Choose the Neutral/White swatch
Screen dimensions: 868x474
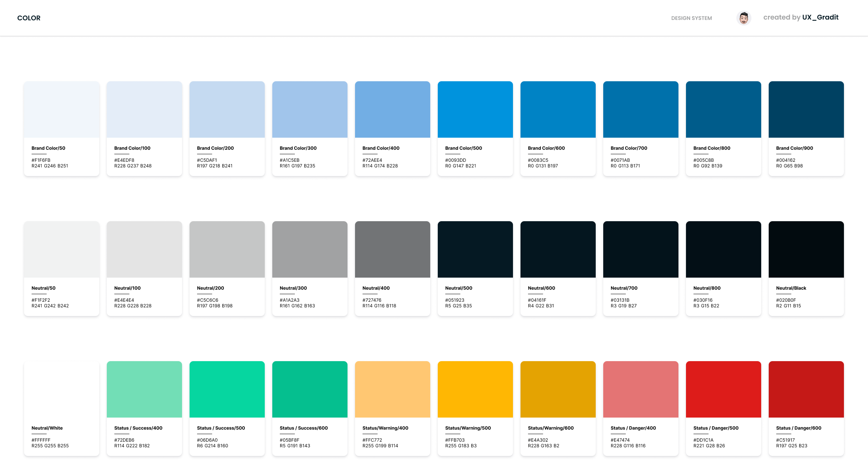tap(62, 389)
